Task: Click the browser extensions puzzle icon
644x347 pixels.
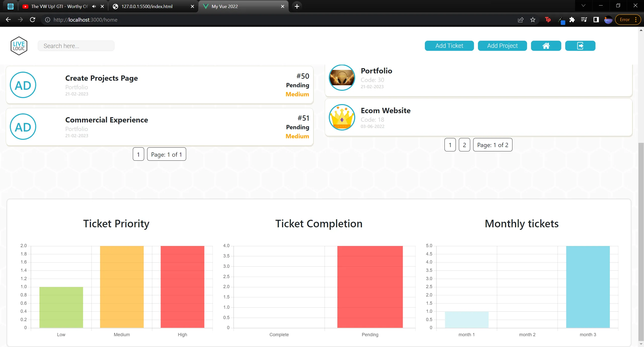Action: click(x=572, y=20)
